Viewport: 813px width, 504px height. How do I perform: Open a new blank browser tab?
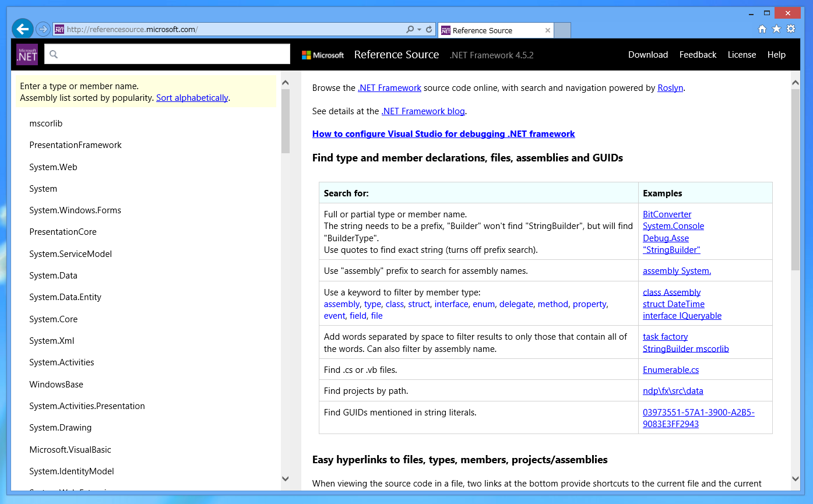[562, 30]
